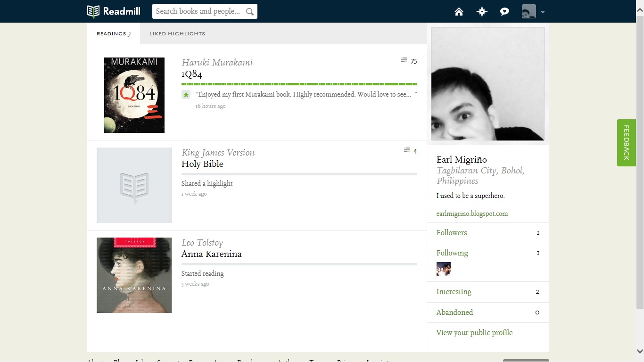Click the Holy Bible reading progress bar
Screen dimensions: 644x362
(299, 174)
